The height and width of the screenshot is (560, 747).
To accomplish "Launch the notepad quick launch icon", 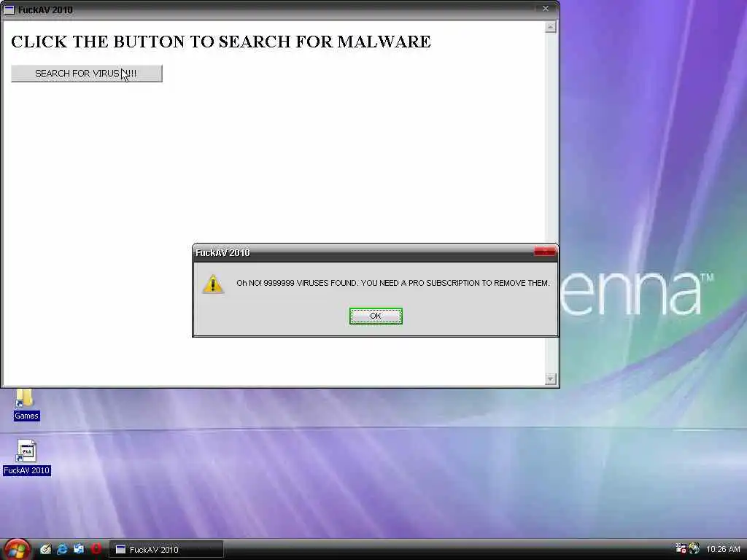I will [x=45, y=549].
